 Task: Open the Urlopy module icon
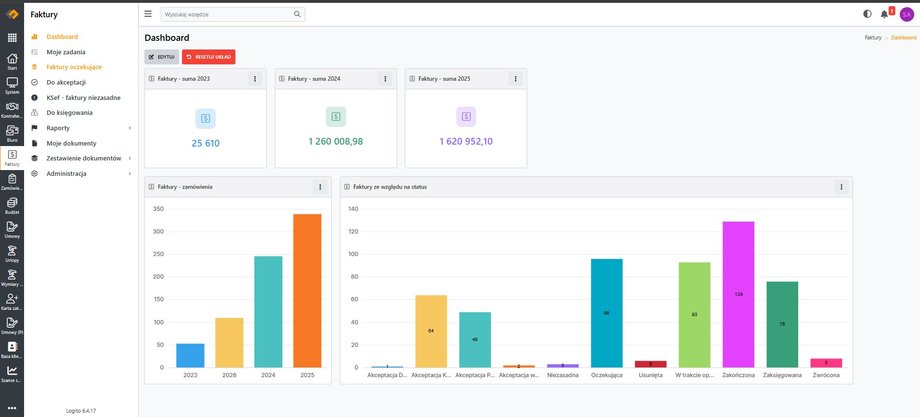click(x=12, y=251)
